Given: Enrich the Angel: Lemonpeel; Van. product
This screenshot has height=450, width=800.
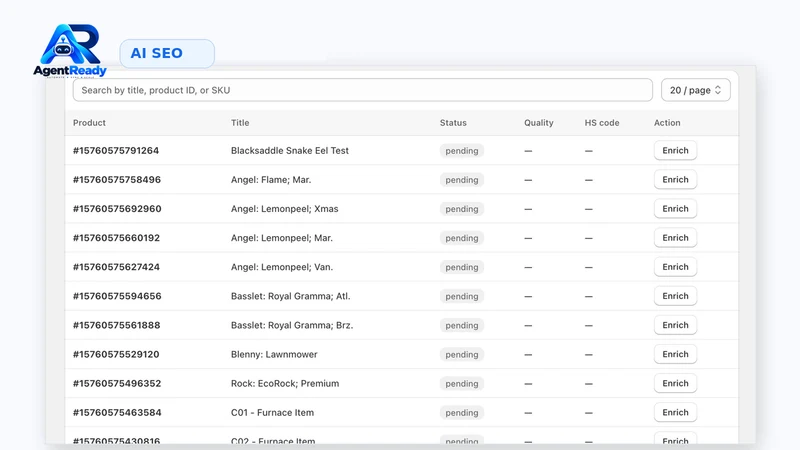Looking at the screenshot, I should [x=676, y=267].
